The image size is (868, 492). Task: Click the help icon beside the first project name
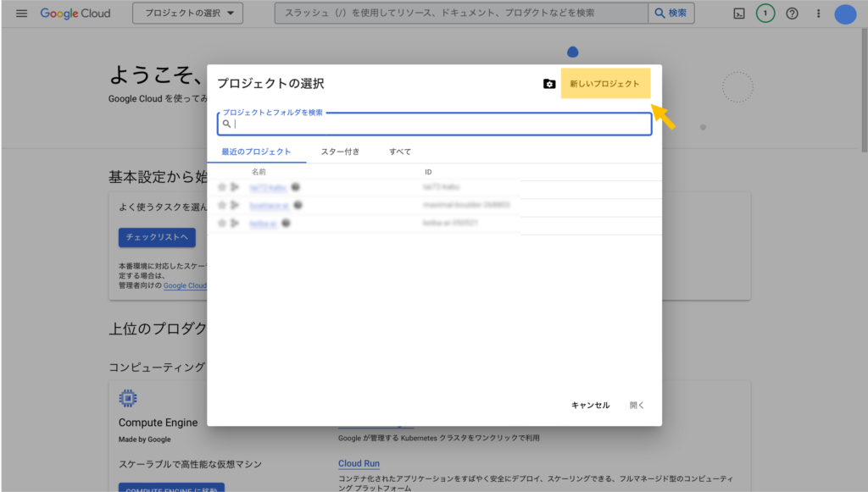(x=296, y=187)
